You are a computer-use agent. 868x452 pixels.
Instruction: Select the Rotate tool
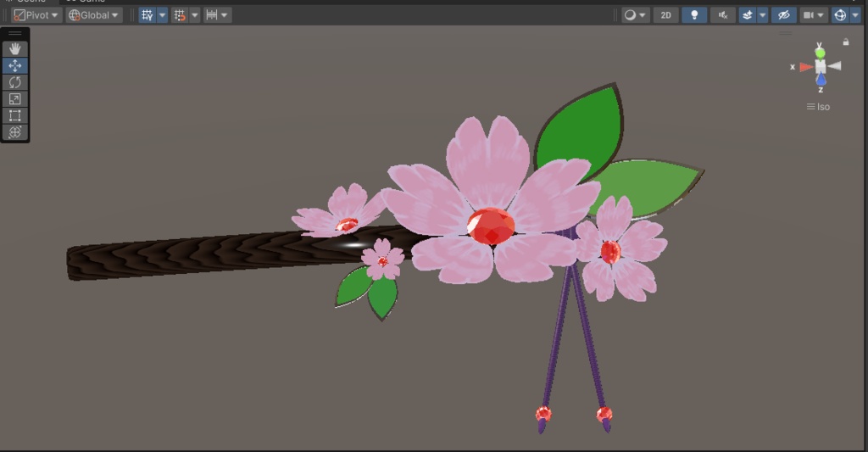(15, 82)
